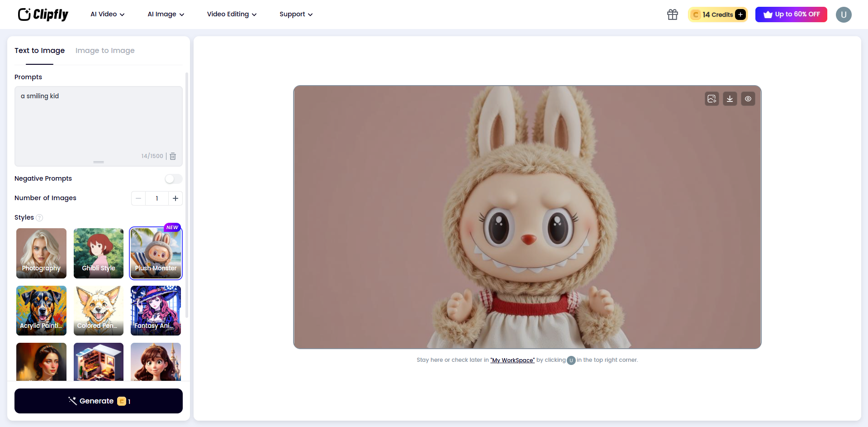Increase Number of Images with the plus stepper

pos(175,198)
